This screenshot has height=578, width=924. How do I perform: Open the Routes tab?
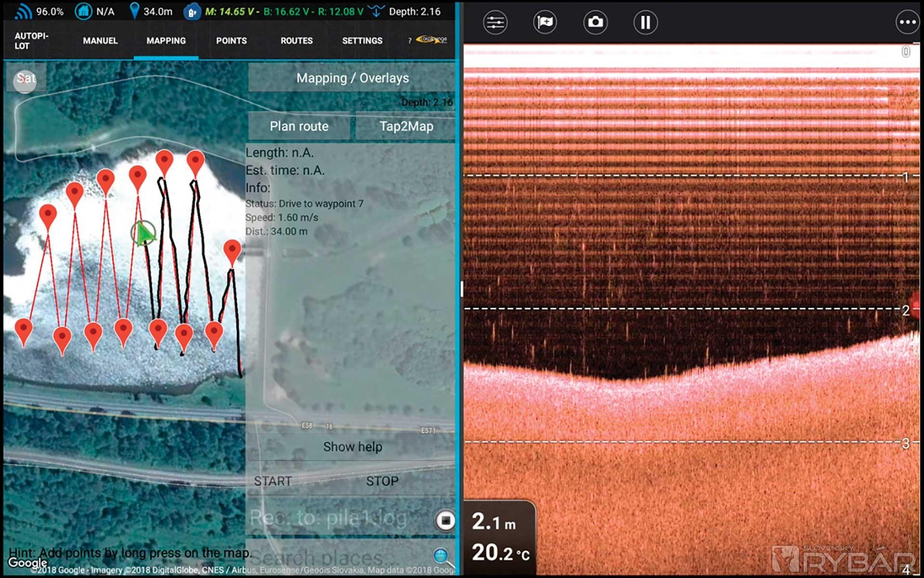[x=296, y=41]
